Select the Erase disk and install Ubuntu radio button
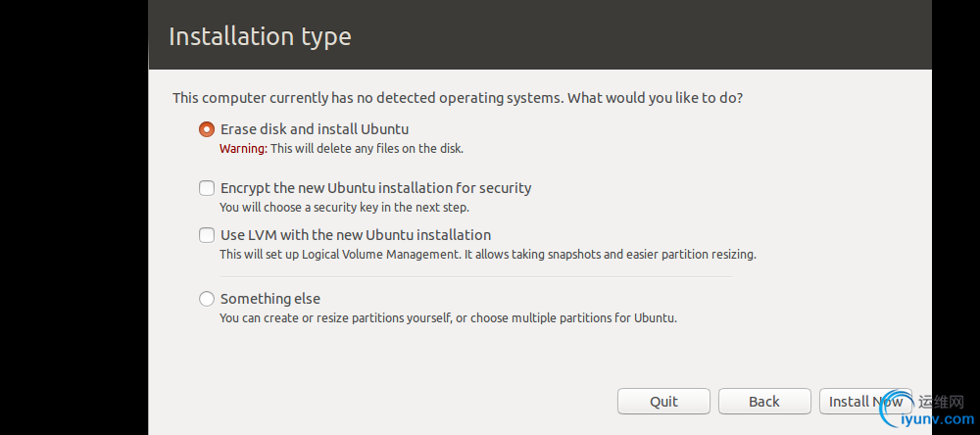980x435 pixels. [207, 129]
